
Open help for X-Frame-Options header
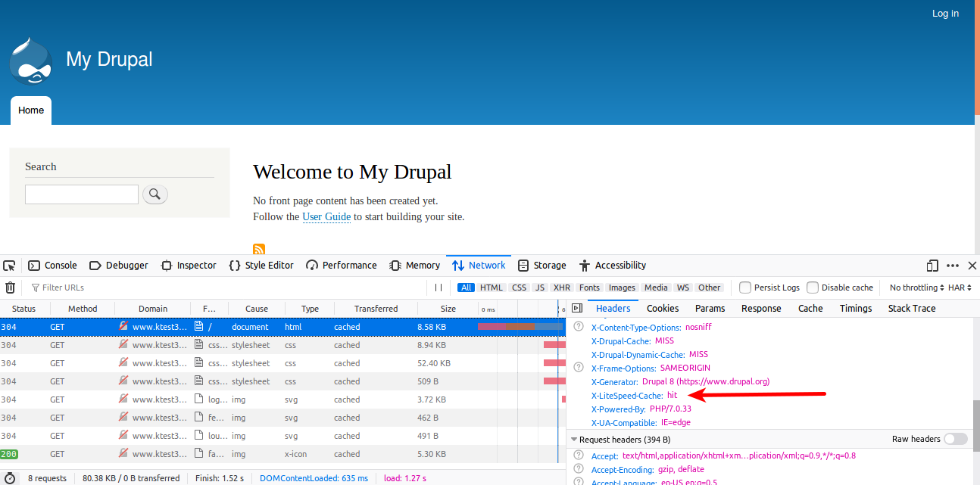tap(579, 368)
